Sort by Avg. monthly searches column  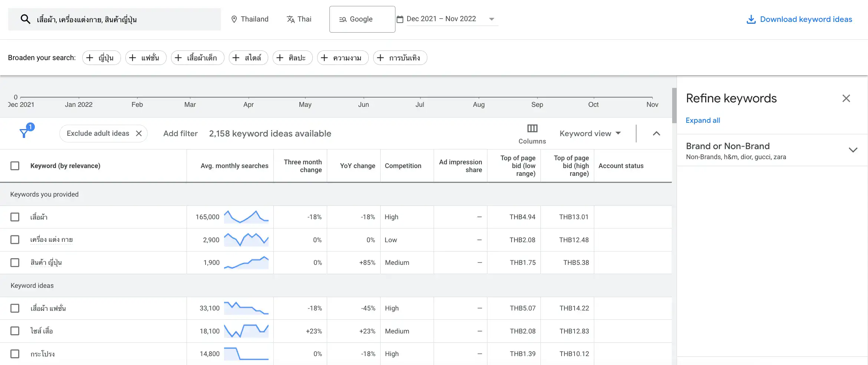pyautogui.click(x=234, y=166)
